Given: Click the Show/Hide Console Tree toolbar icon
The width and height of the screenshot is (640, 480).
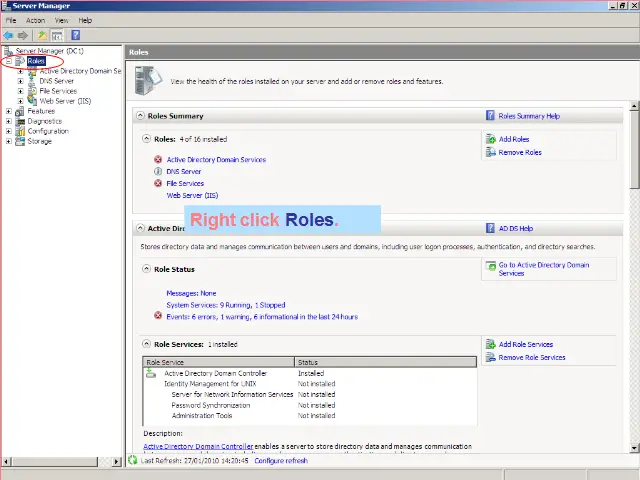Looking at the screenshot, I should coord(57,35).
